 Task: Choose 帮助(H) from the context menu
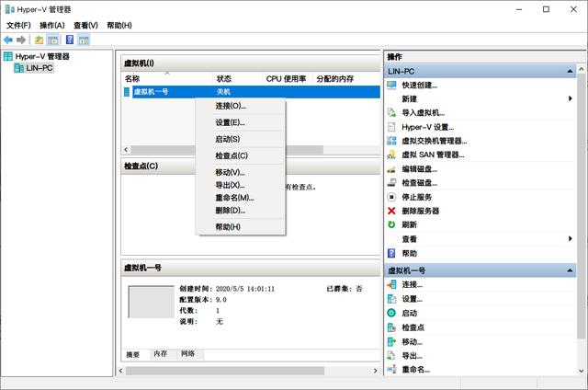point(241,226)
